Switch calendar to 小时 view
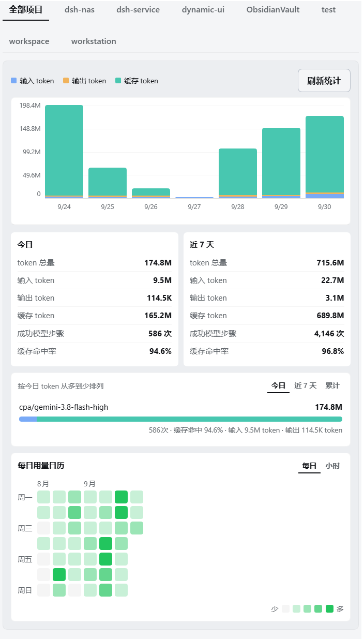Viewport: 364px width, 639px height. point(332,466)
